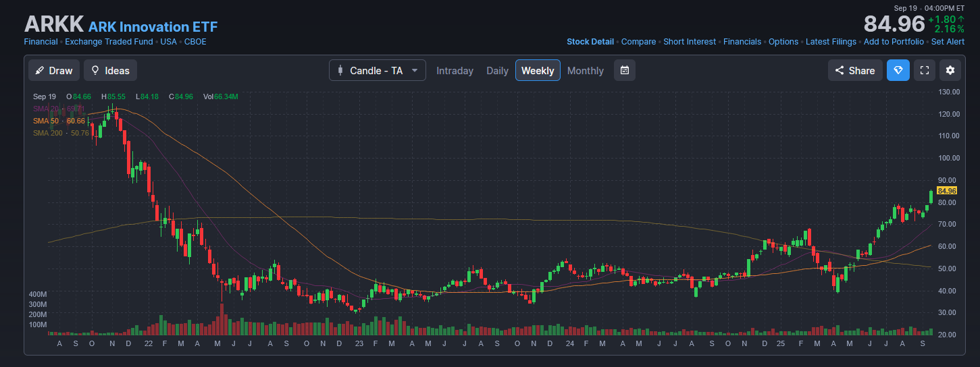Screen dimensions: 980x367
Task: Open the Short Interest link
Action: point(689,42)
